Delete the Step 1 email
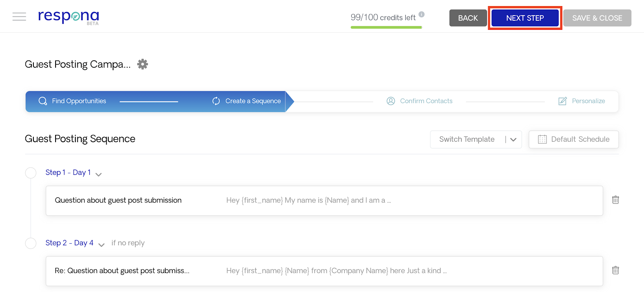This screenshot has width=644, height=292. pos(615,200)
